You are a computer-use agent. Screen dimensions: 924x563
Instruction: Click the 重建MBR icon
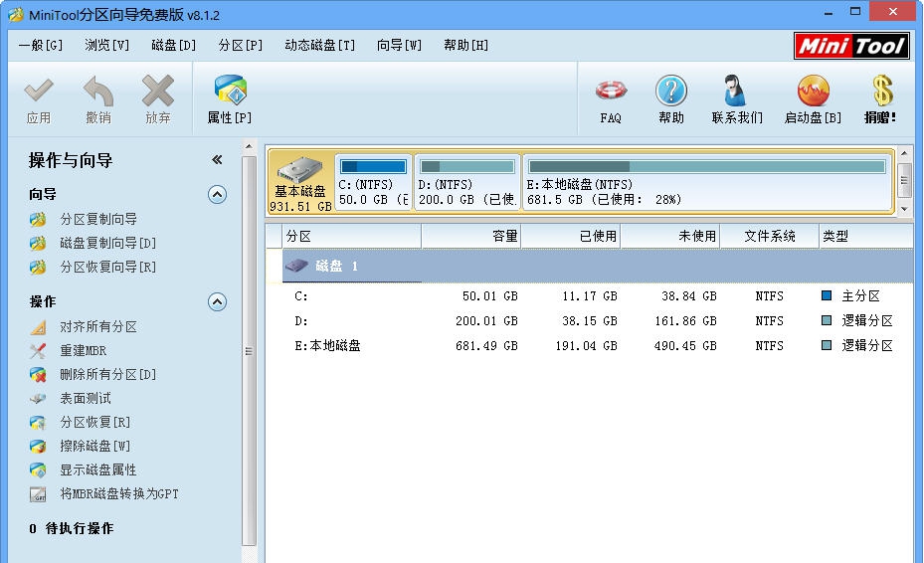38,351
